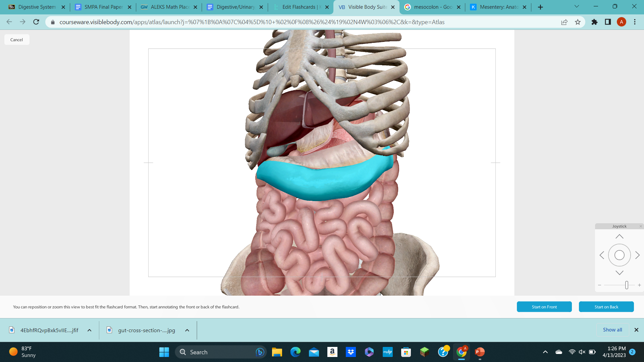644x362 pixels.
Task: Click the minus icon to zoom out the model
Action: click(599, 285)
